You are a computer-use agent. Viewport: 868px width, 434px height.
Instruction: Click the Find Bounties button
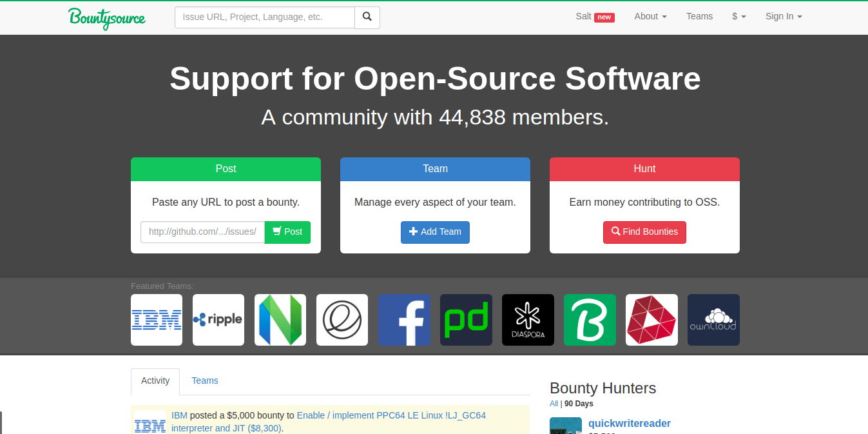point(644,232)
